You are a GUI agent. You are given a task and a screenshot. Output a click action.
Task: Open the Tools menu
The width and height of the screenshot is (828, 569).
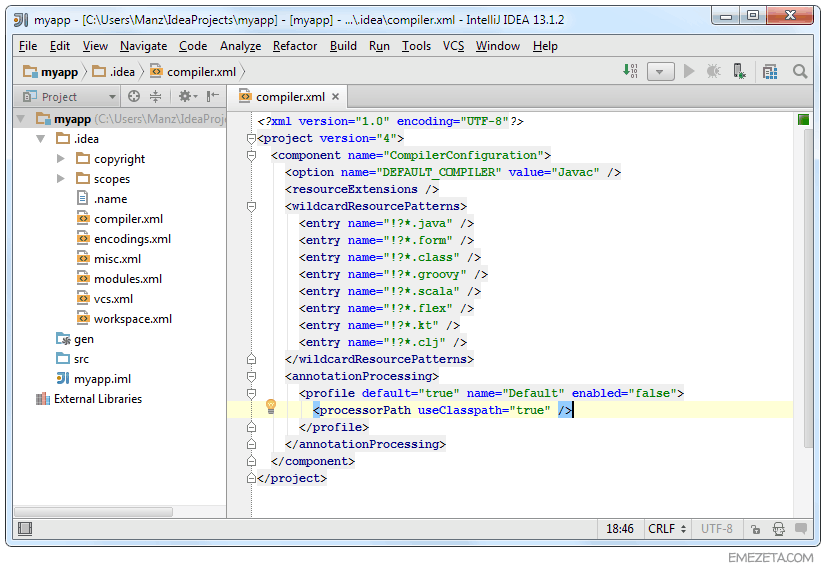point(416,46)
